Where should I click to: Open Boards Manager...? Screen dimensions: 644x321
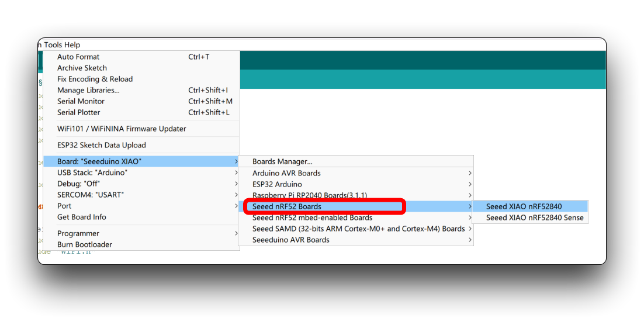click(356, 162)
